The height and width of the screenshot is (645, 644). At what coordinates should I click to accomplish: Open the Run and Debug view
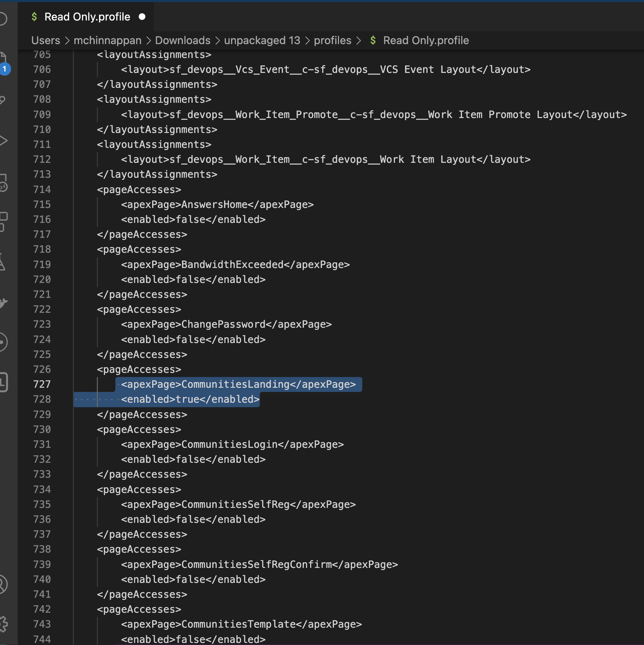[x=3, y=141]
